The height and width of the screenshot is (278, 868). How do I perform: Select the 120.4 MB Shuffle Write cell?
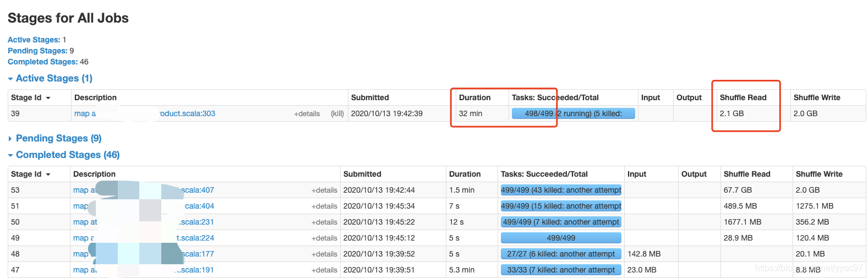click(x=812, y=238)
